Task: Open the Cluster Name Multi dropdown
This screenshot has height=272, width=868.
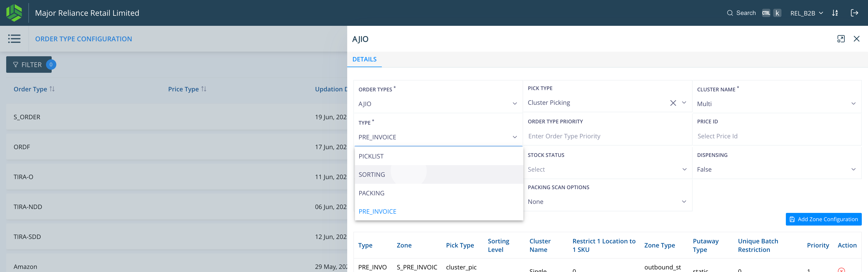Action: coord(853,104)
